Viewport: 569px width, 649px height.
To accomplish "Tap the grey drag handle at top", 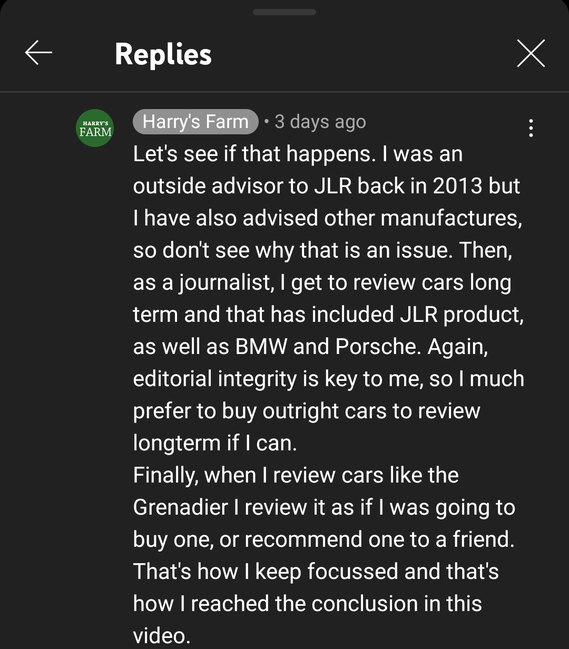I will point(284,12).
